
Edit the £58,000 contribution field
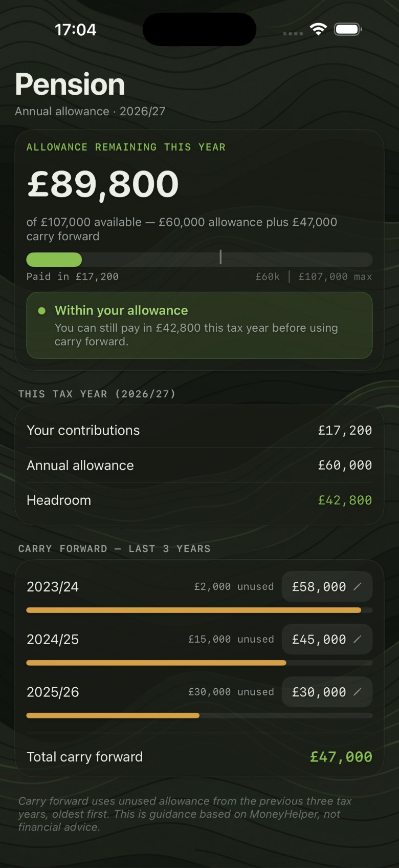[x=327, y=586]
